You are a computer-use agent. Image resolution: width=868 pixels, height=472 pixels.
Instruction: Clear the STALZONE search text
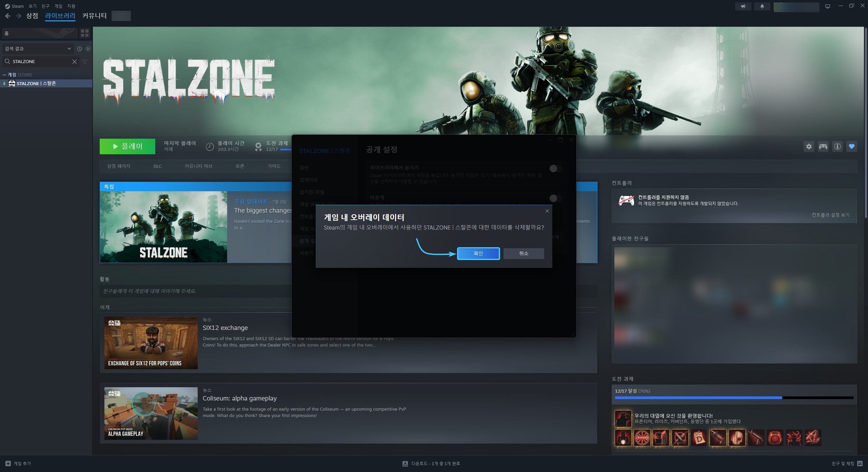(75, 61)
